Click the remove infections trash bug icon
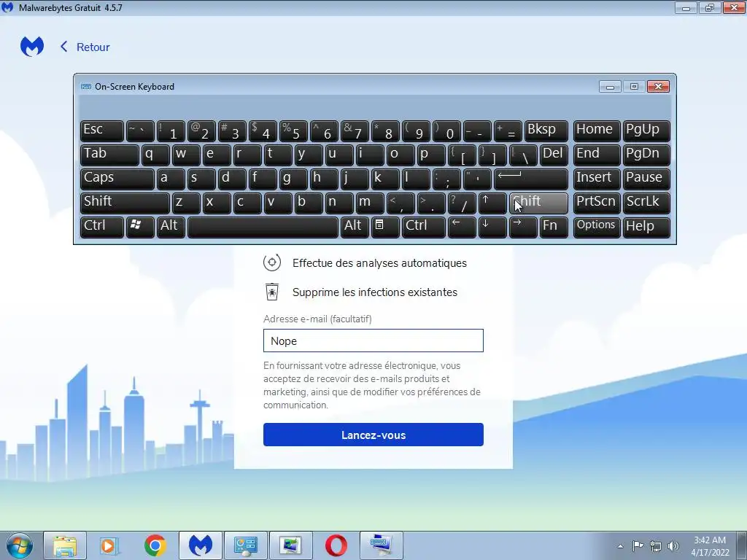The width and height of the screenshot is (747, 560). (272, 292)
